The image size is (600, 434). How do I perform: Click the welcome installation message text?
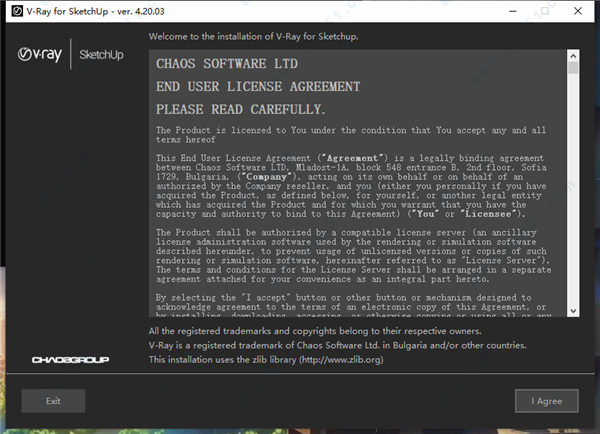pos(253,36)
